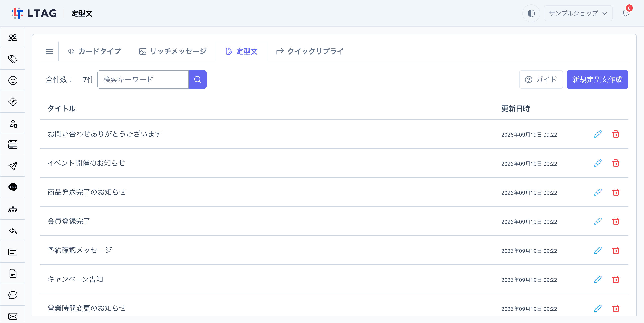Open the text lines sidebar icon
644x323 pixels.
(13, 252)
